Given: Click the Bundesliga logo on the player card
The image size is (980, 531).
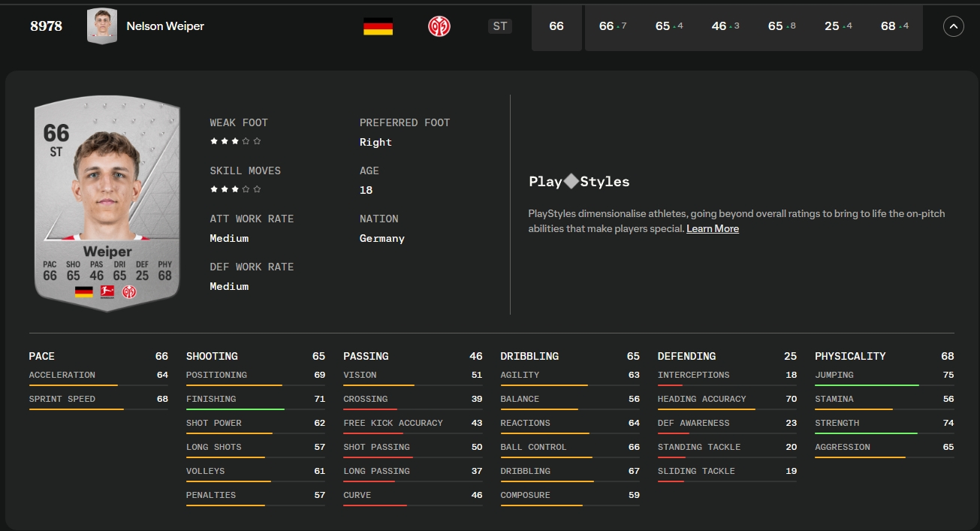Looking at the screenshot, I should (107, 291).
